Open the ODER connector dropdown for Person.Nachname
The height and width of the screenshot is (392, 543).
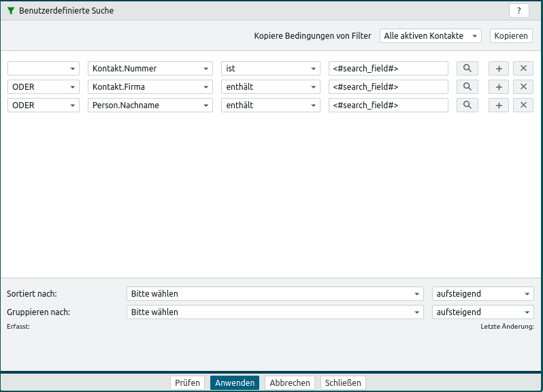point(44,105)
